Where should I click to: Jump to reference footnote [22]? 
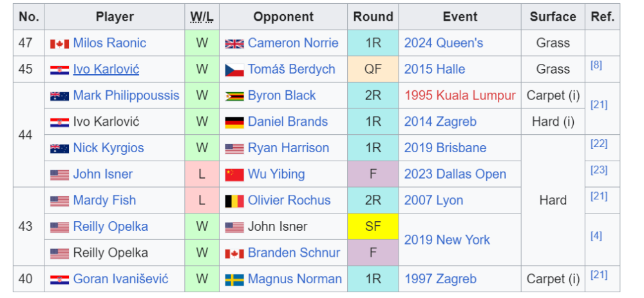point(599,144)
